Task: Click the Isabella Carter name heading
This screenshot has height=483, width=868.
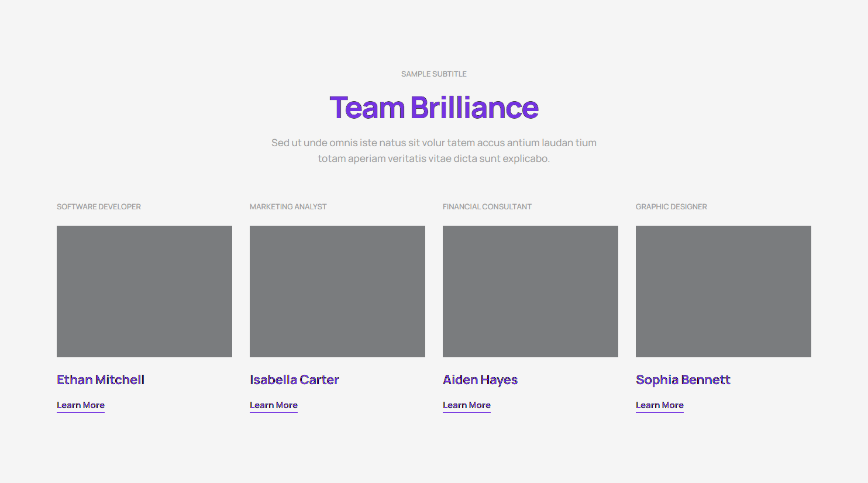Action: [x=294, y=380]
